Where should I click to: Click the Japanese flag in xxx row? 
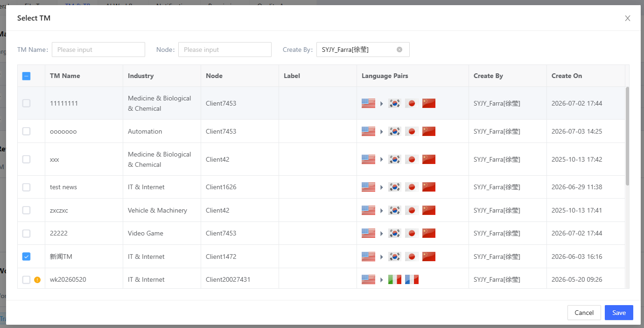(x=412, y=159)
